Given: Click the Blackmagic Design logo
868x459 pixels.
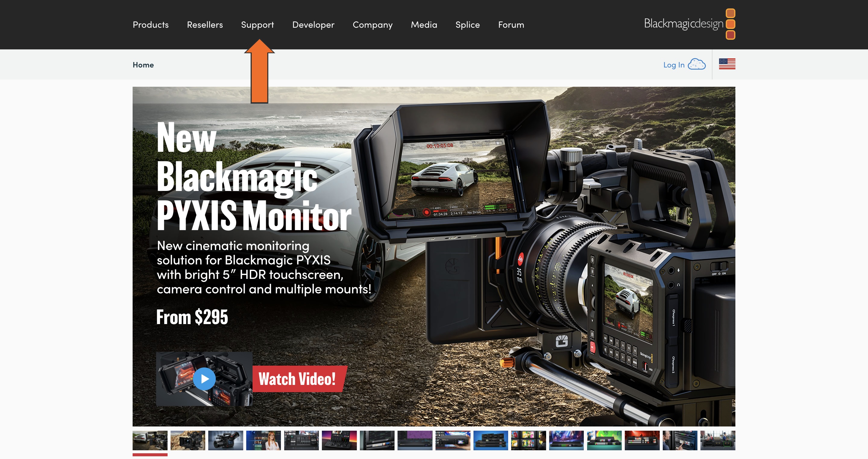Looking at the screenshot, I should pyautogui.click(x=684, y=24).
